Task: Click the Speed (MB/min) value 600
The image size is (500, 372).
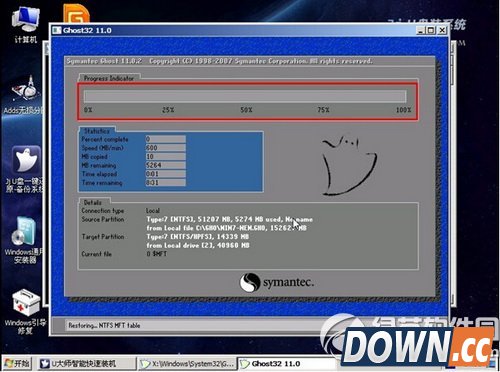Action: coord(165,148)
